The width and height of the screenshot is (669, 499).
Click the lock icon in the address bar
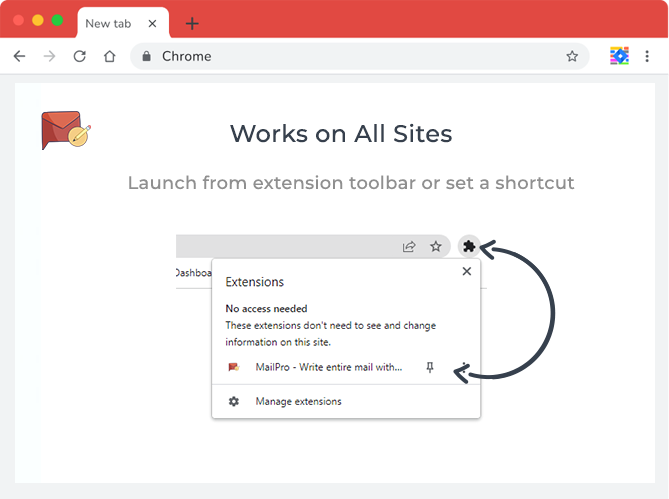147,57
